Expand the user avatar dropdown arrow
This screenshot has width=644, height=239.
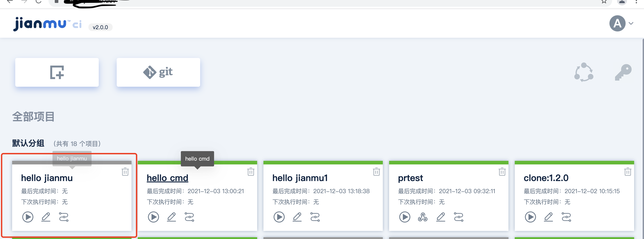(x=631, y=23)
